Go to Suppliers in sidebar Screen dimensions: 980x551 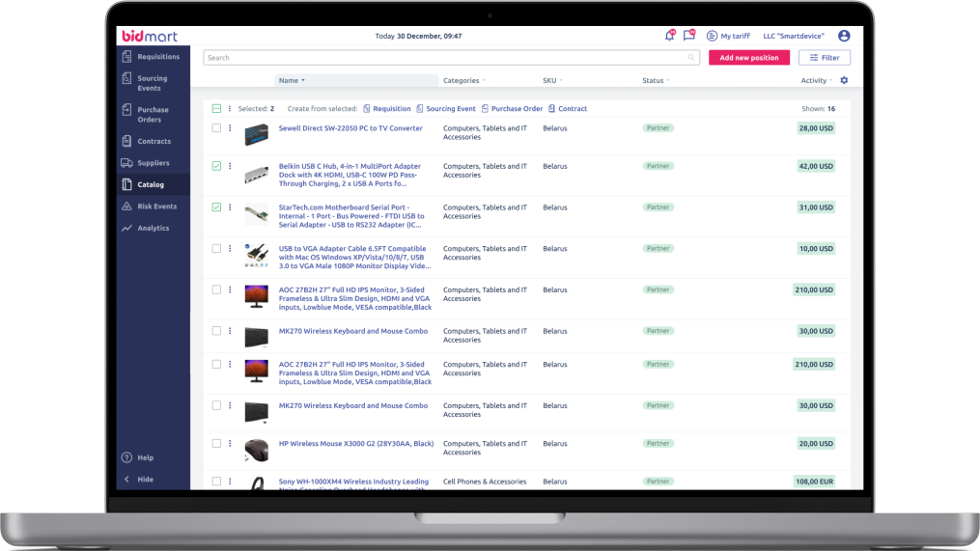coord(154,163)
